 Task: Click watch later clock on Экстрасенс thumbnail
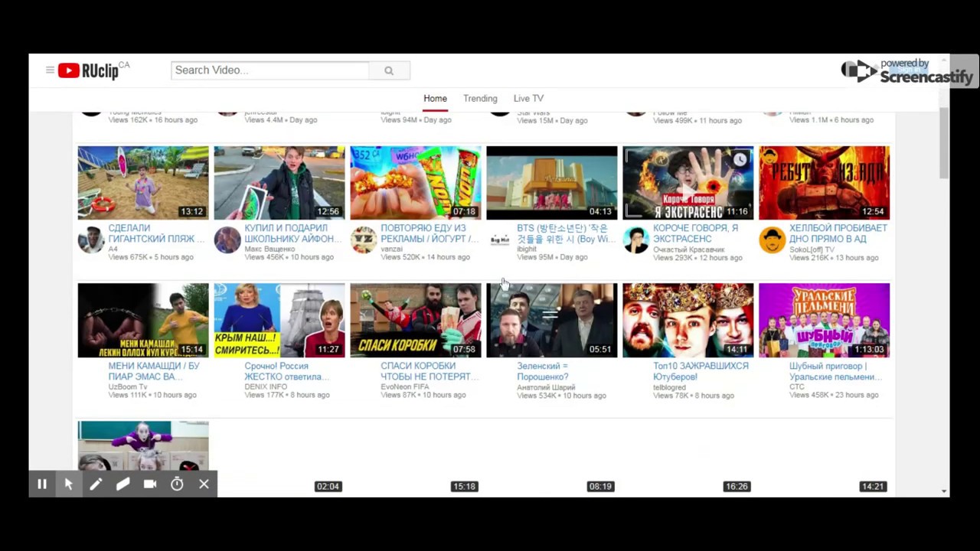pyautogui.click(x=740, y=160)
